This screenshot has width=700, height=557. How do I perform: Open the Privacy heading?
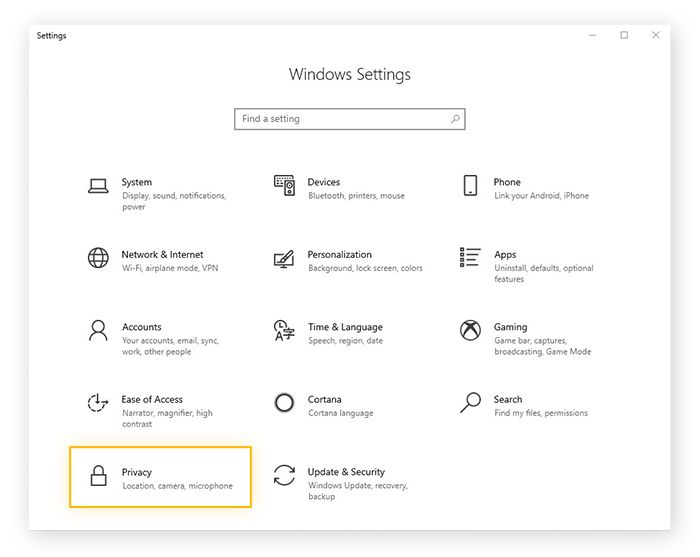(137, 472)
